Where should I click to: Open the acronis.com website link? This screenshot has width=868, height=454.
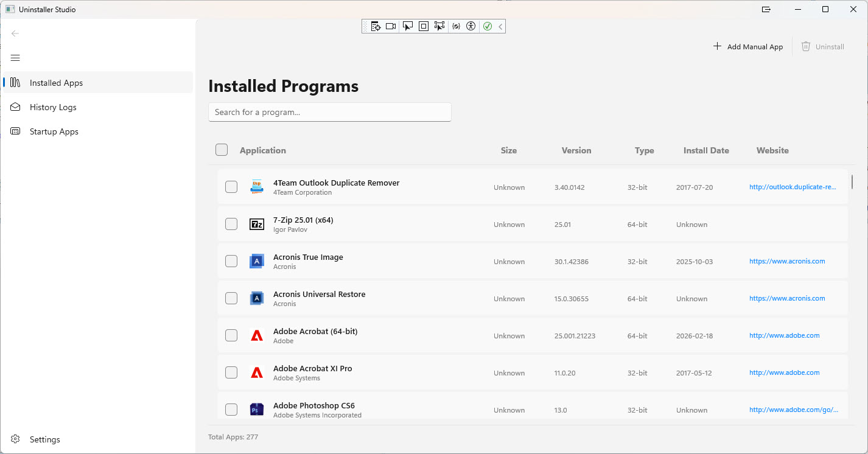[x=787, y=261]
